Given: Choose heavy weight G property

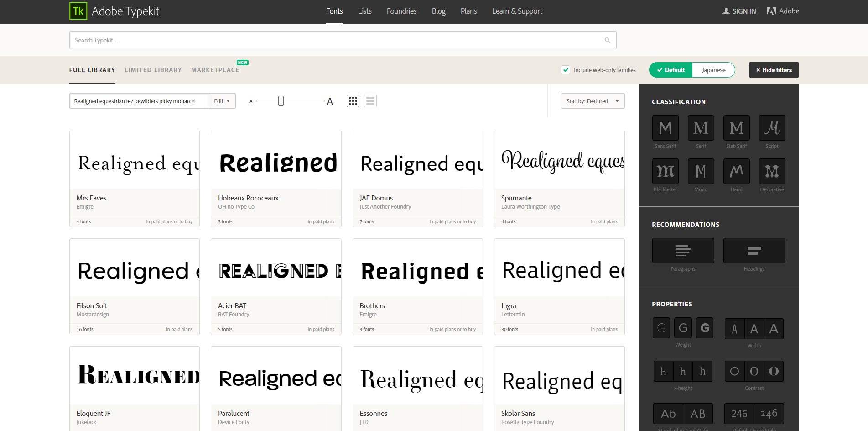Looking at the screenshot, I should pos(705,328).
